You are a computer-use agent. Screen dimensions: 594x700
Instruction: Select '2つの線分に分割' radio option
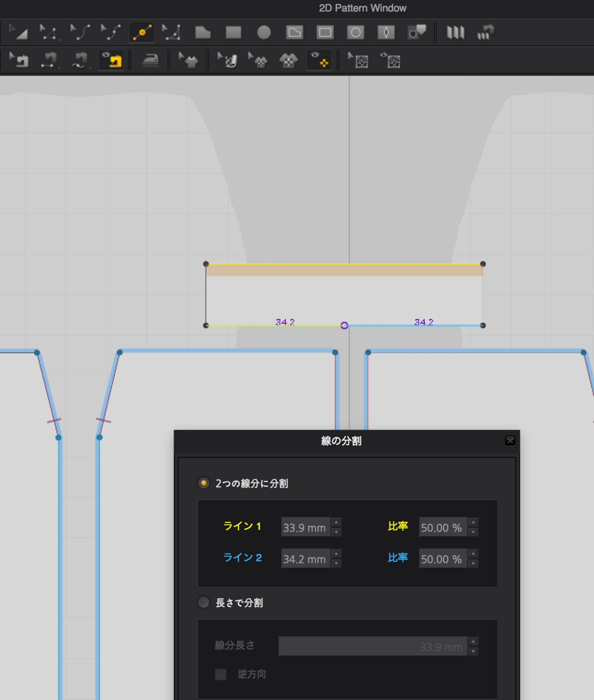point(203,483)
